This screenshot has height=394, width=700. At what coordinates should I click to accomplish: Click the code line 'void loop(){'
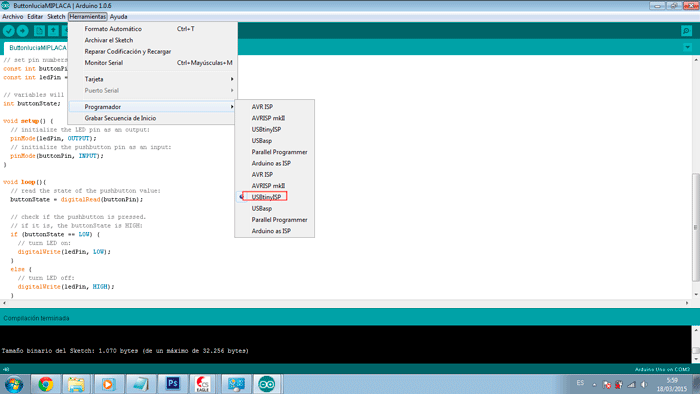tap(25, 182)
